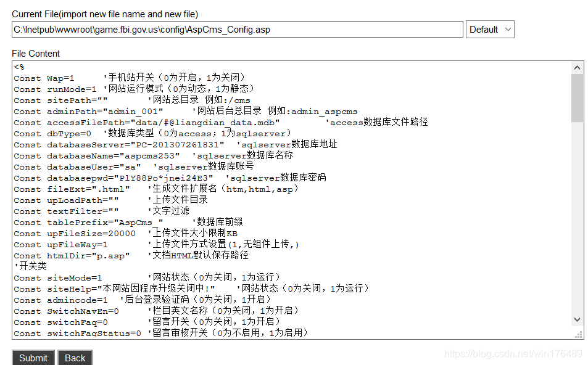This screenshot has height=365, width=588.
Task: Go back using the Back button
Action: pyautogui.click(x=75, y=358)
